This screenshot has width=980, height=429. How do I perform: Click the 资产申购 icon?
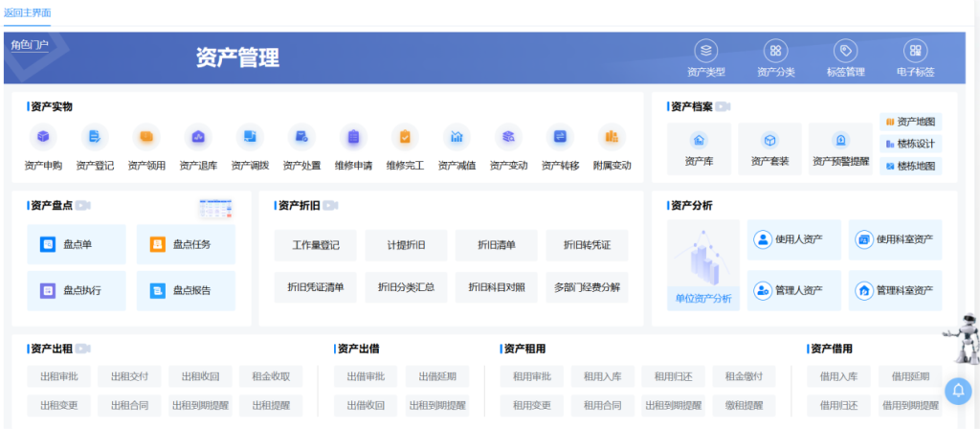(x=43, y=138)
